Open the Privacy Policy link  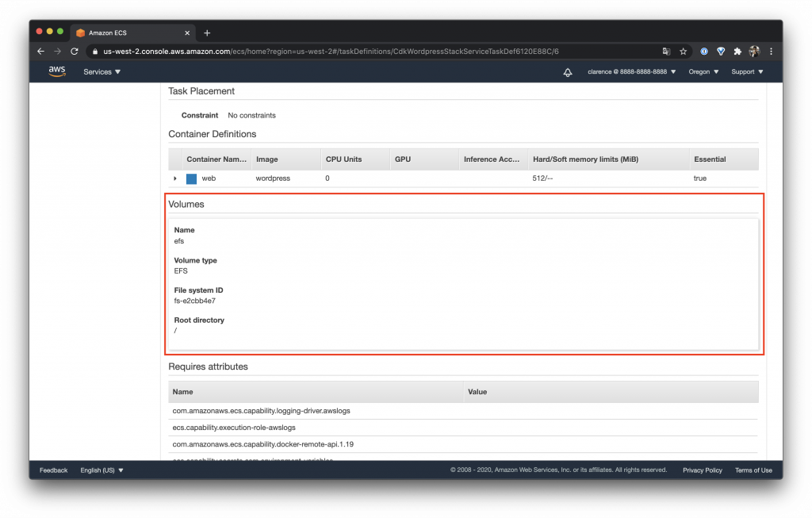tap(703, 470)
